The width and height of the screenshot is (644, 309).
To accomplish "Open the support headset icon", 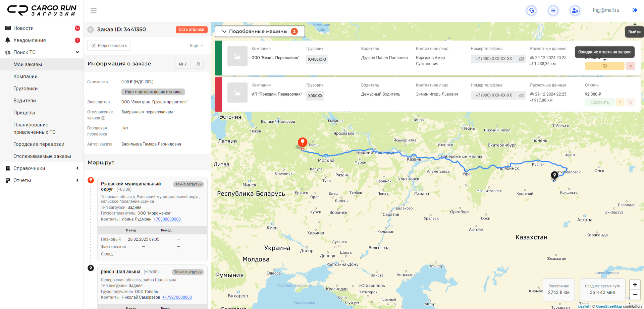I will [x=531, y=10].
